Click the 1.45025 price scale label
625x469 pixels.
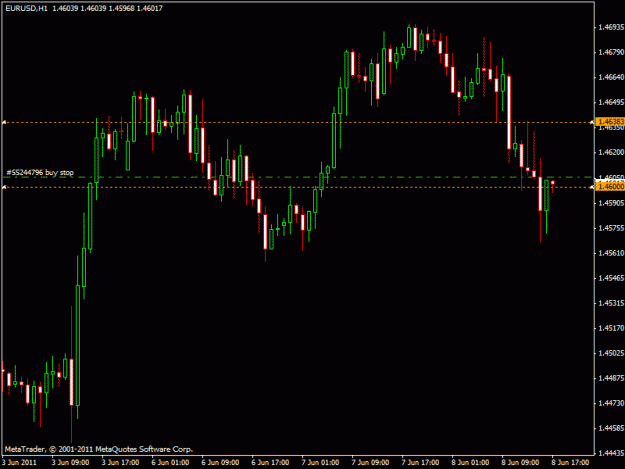(x=611, y=353)
